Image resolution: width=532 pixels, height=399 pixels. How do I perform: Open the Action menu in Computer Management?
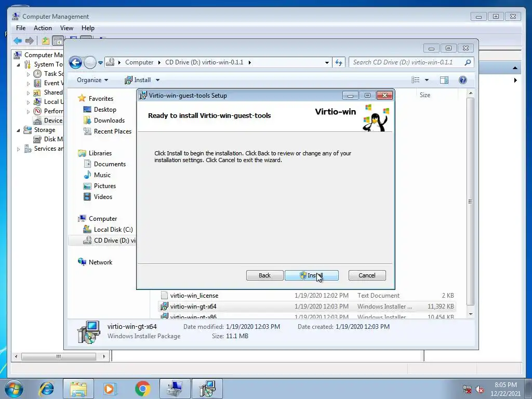point(43,28)
